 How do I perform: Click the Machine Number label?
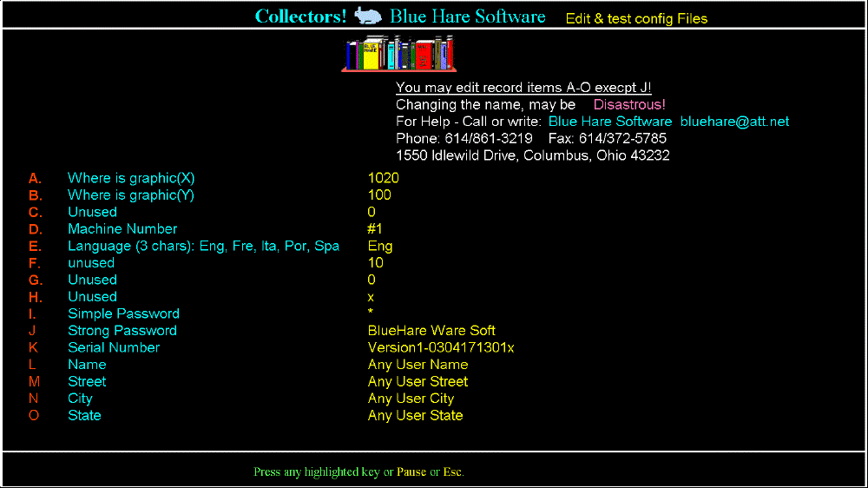(x=122, y=229)
